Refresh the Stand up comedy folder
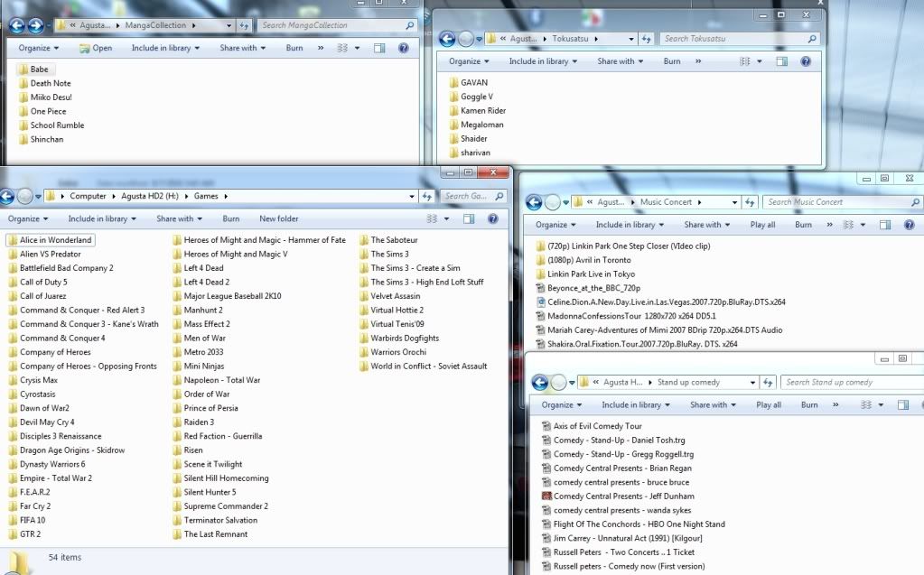Screen dimensions: 924x575 [768, 383]
